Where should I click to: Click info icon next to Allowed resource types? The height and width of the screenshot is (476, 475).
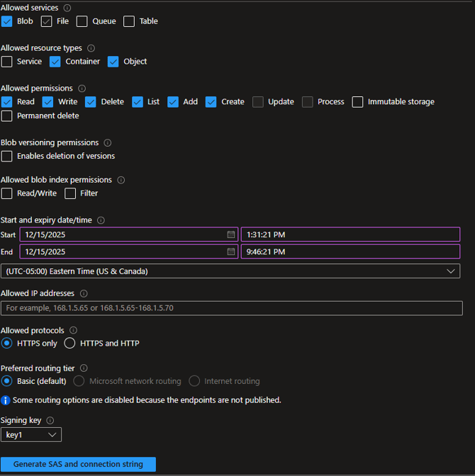[91, 48]
